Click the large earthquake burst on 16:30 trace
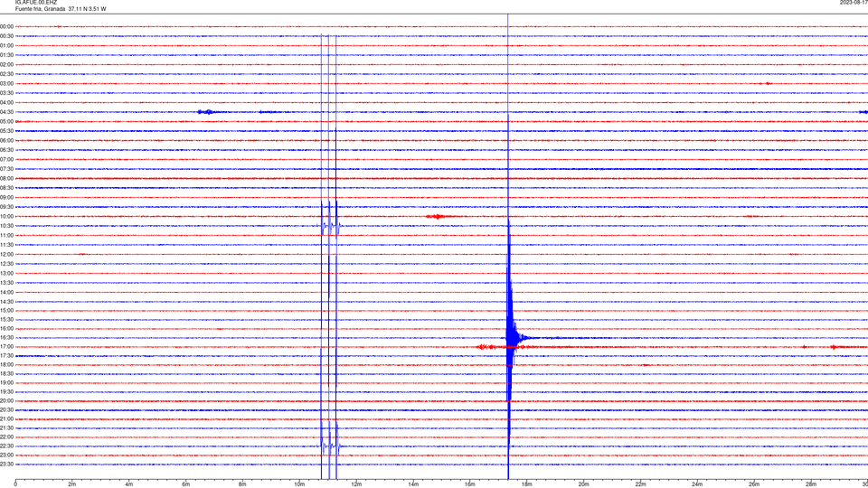 click(512, 337)
